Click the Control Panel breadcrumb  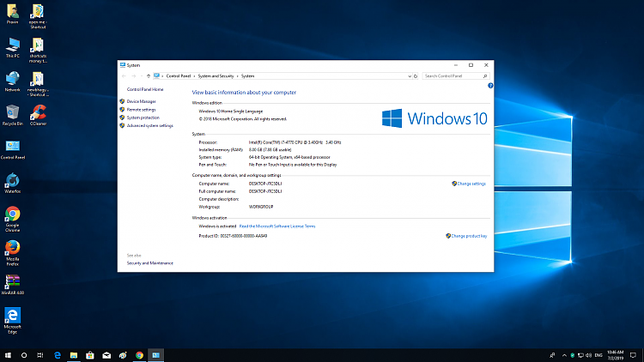[179, 76]
